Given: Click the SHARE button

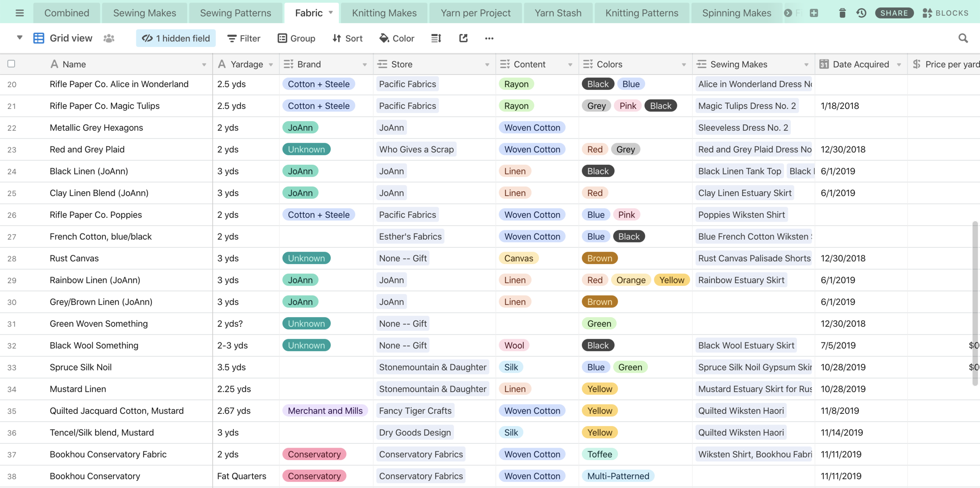Looking at the screenshot, I should (894, 13).
